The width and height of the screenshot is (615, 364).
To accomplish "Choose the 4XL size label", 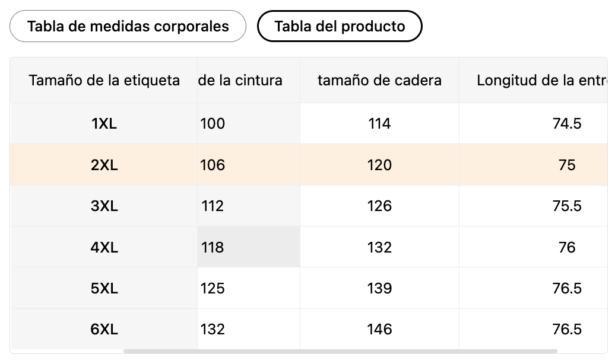I will (104, 247).
